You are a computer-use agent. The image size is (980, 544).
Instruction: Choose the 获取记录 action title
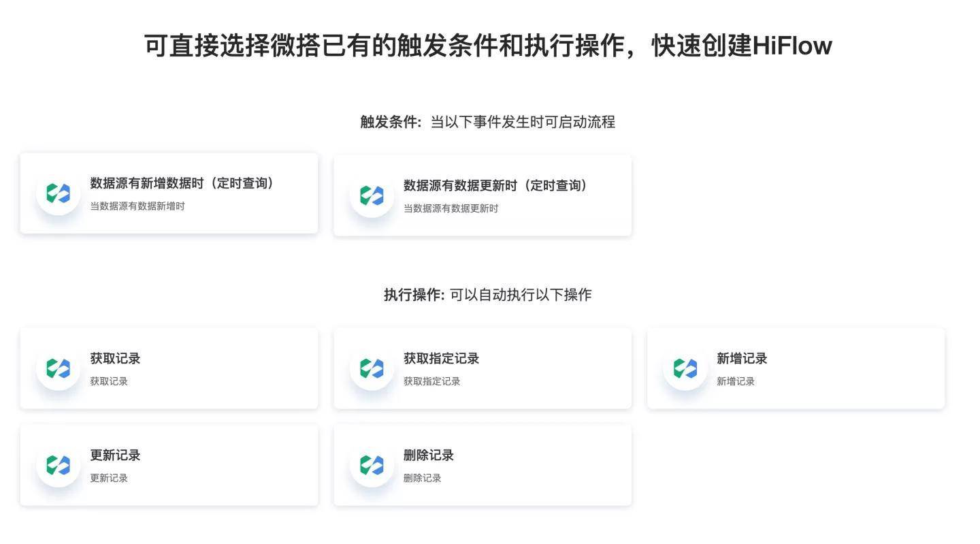click(115, 358)
